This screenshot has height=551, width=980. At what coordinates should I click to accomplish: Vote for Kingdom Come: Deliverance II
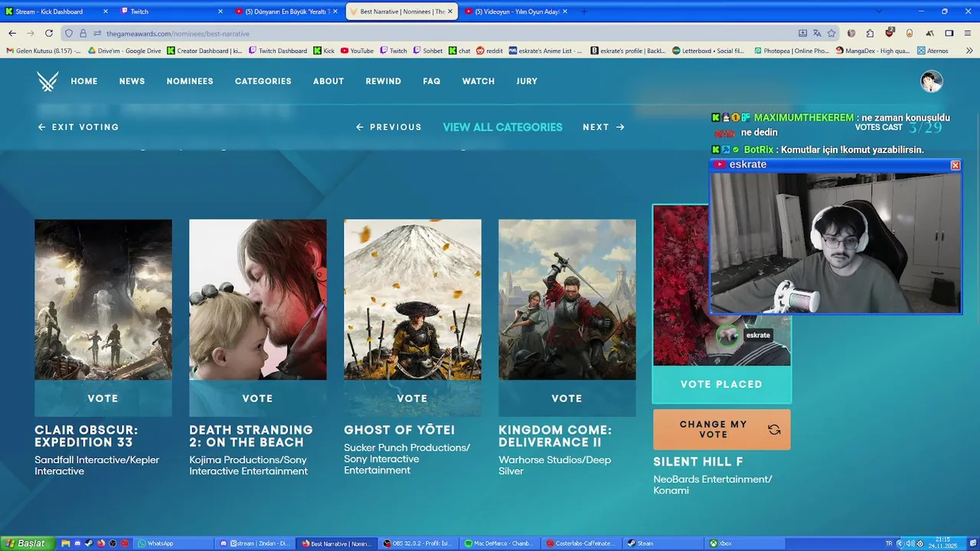coord(567,398)
